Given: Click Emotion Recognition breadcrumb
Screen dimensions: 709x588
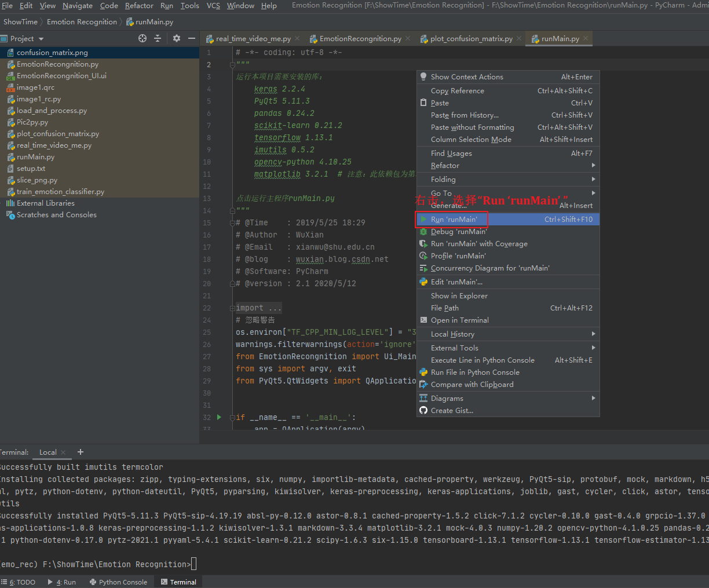Looking at the screenshot, I should pyautogui.click(x=82, y=22).
